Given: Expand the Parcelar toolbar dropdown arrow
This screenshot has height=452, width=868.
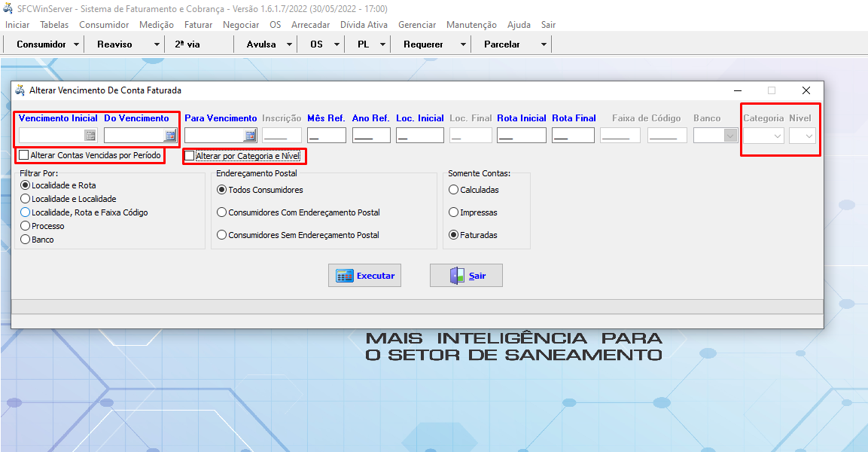Looking at the screenshot, I should (x=544, y=44).
